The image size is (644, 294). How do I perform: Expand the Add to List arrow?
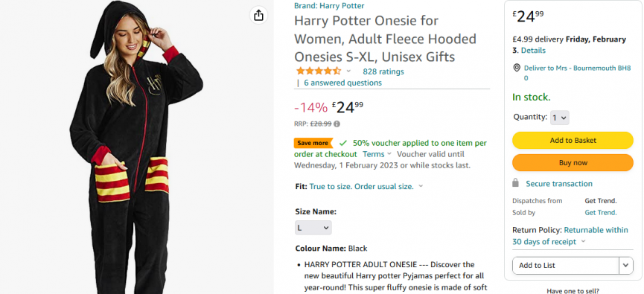tap(625, 265)
